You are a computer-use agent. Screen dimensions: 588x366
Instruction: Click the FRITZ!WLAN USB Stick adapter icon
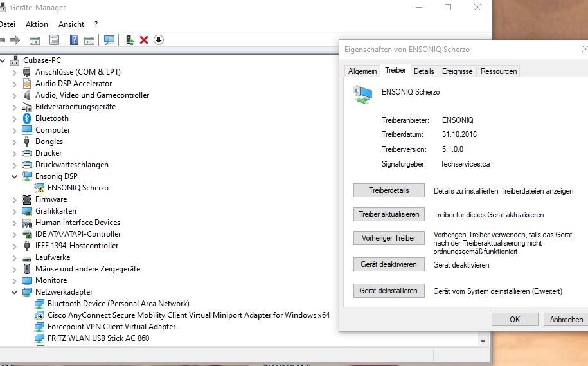39,338
